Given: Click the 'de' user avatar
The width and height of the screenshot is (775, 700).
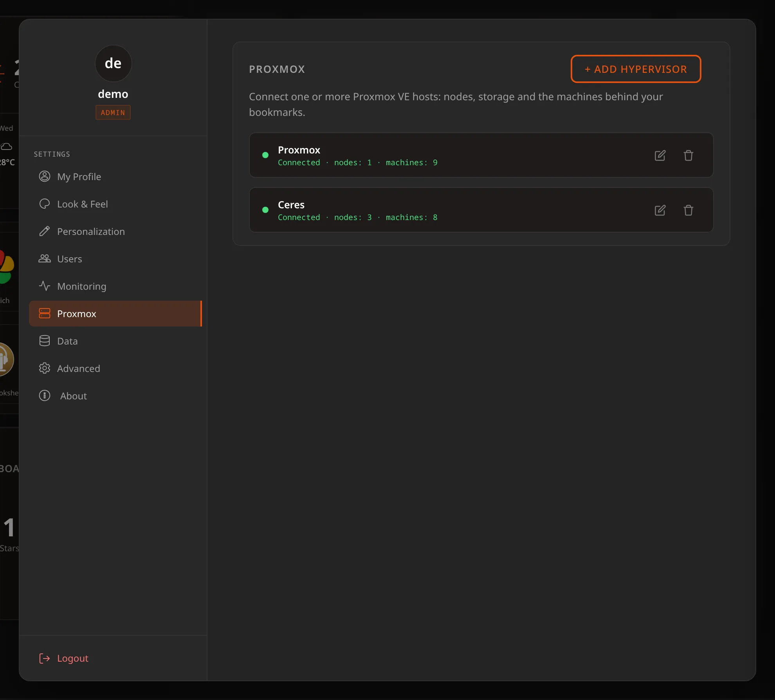Looking at the screenshot, I should [113, 63].
